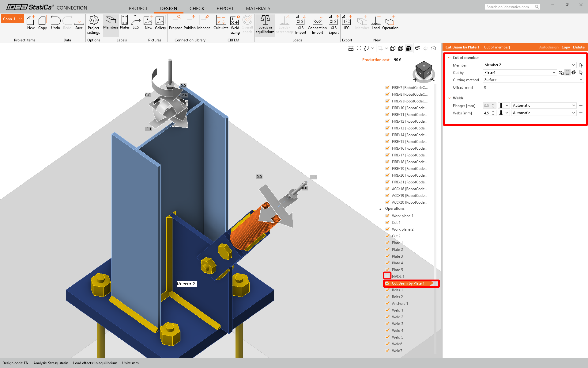Image resolution: width=588 pixels, height=368 pixels.
Task: Click the Offset [mm] input field
Action: click(533, 87)
